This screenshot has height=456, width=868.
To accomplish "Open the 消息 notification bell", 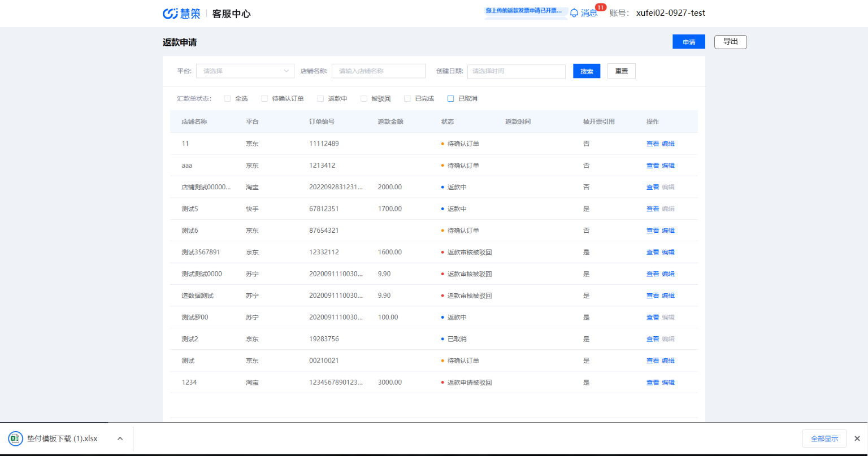I will pos(574,12).
